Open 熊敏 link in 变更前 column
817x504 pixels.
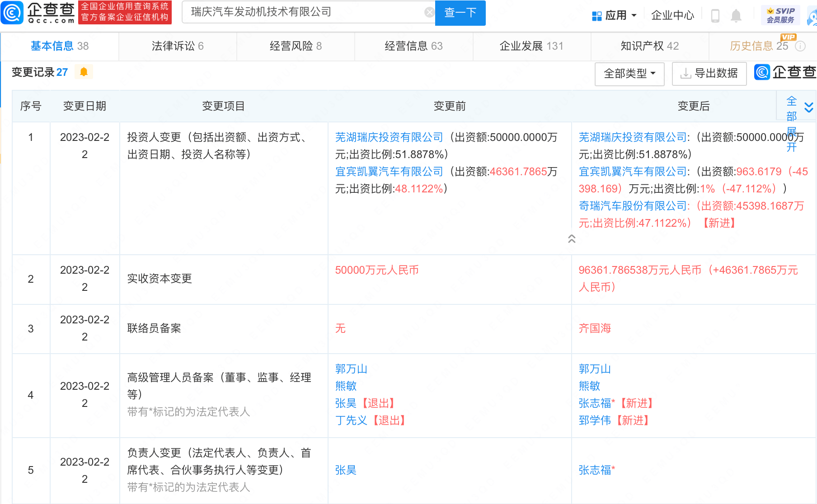click(346, 386)
